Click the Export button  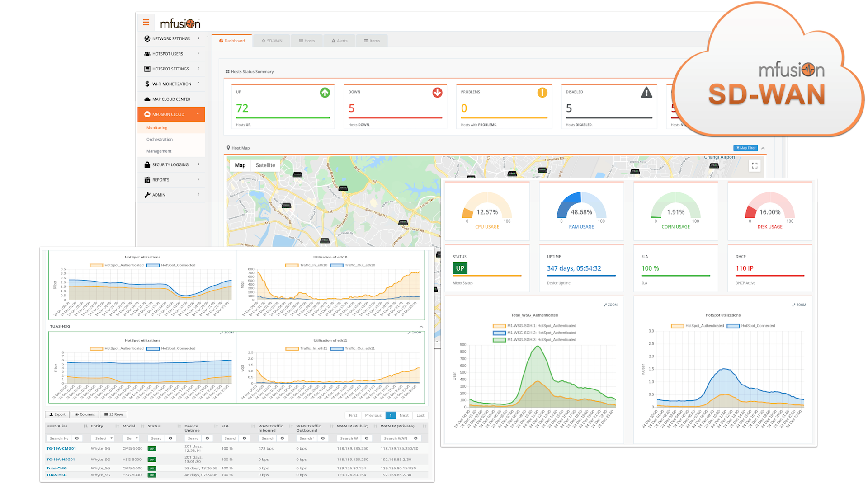coord(57,414)
